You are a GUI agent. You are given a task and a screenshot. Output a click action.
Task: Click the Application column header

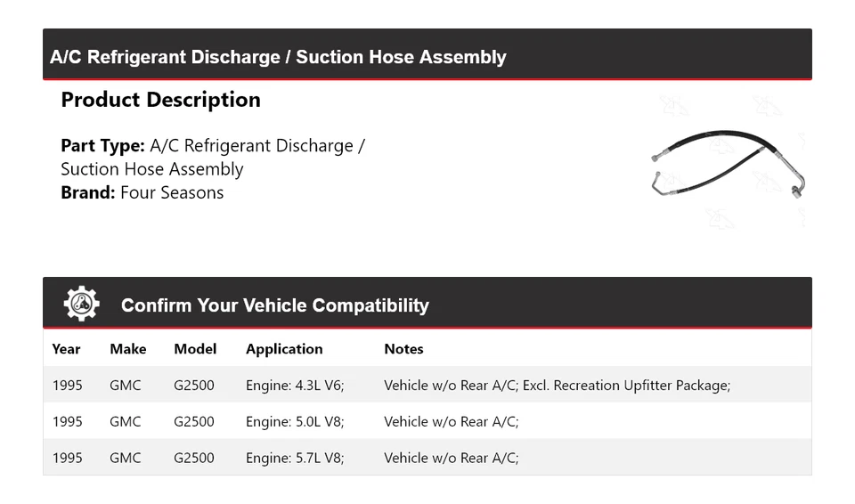click(284, 349)
